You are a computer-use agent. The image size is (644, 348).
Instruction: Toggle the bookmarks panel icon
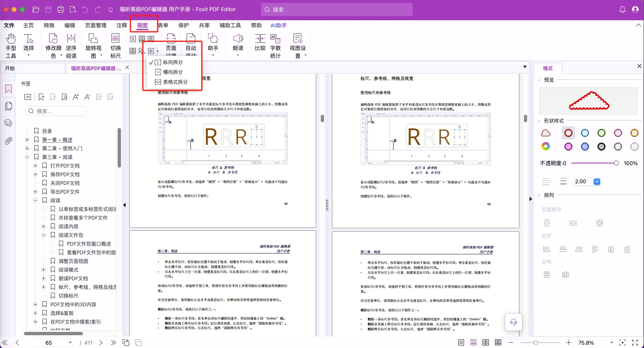[8, 89]
